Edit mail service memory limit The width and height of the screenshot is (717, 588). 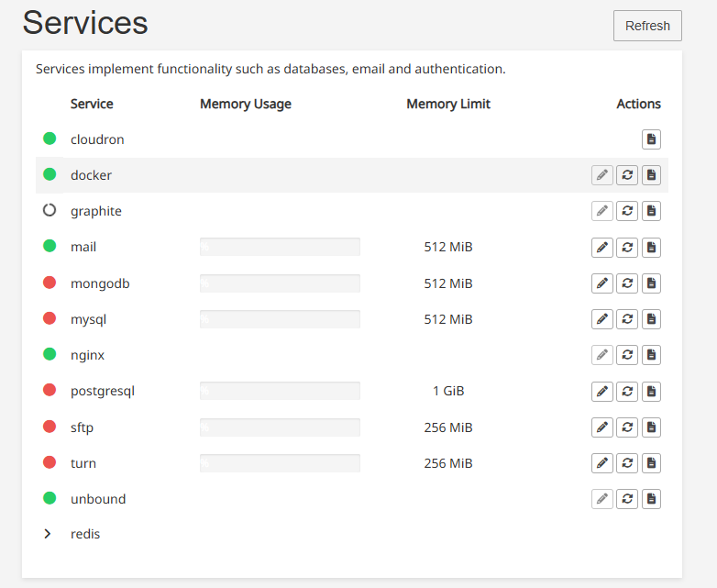pyautogui.click(x=602, y=247)
